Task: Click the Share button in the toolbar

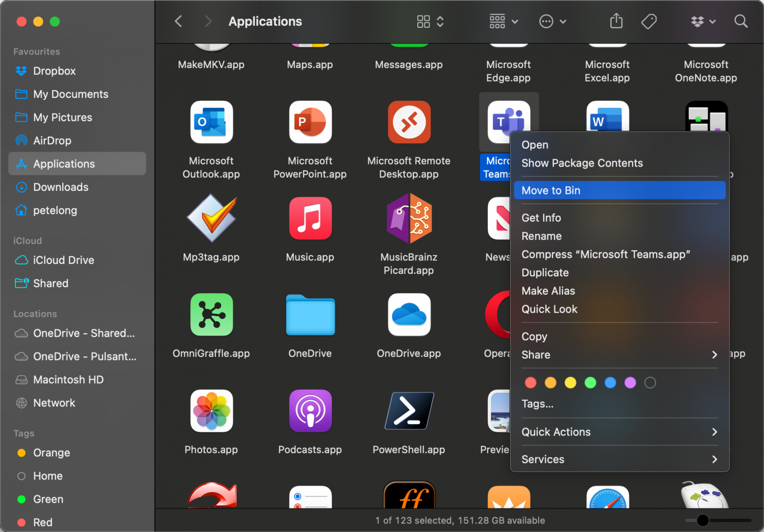Action: click(616, 21)
